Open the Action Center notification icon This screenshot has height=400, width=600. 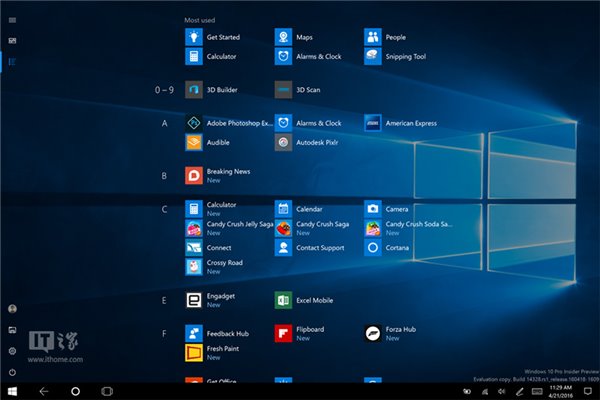click(587, 390)
